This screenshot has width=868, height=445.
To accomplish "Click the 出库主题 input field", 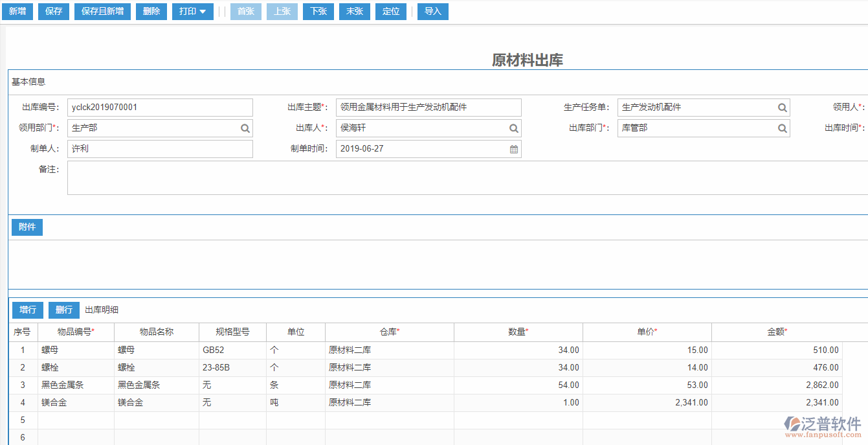I will coord(428,108).
